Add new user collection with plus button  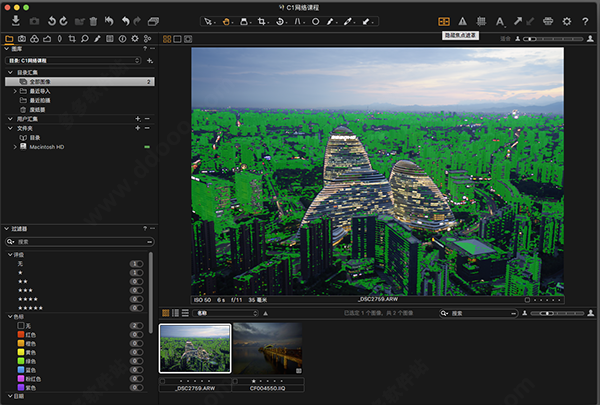click(x=136, y=118)
